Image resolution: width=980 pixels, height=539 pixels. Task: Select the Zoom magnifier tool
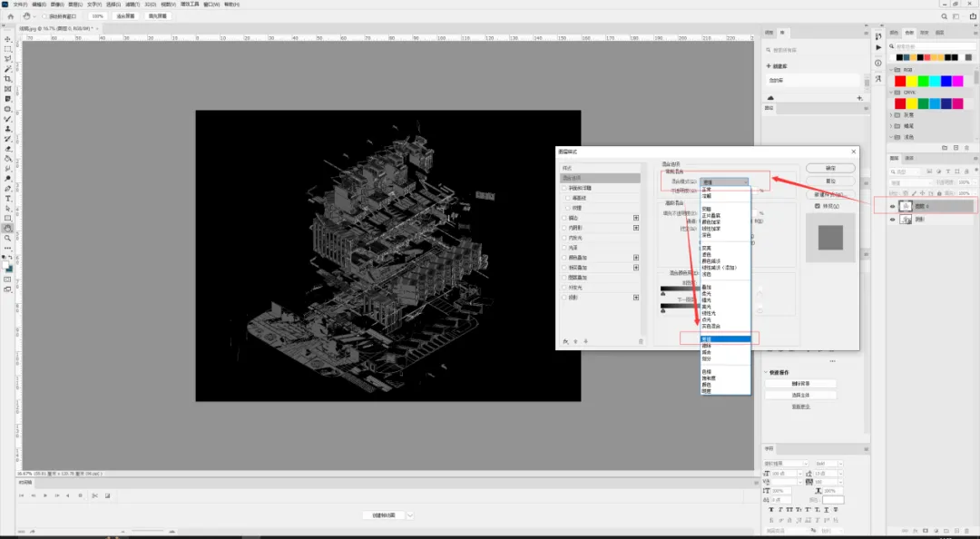pos(7,239)
